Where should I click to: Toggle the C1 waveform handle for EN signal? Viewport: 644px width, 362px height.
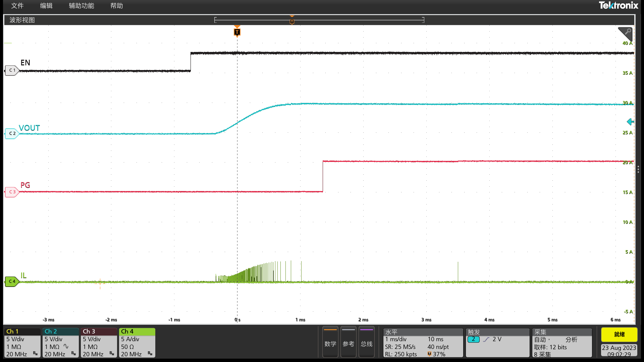(x=11, y=70)
